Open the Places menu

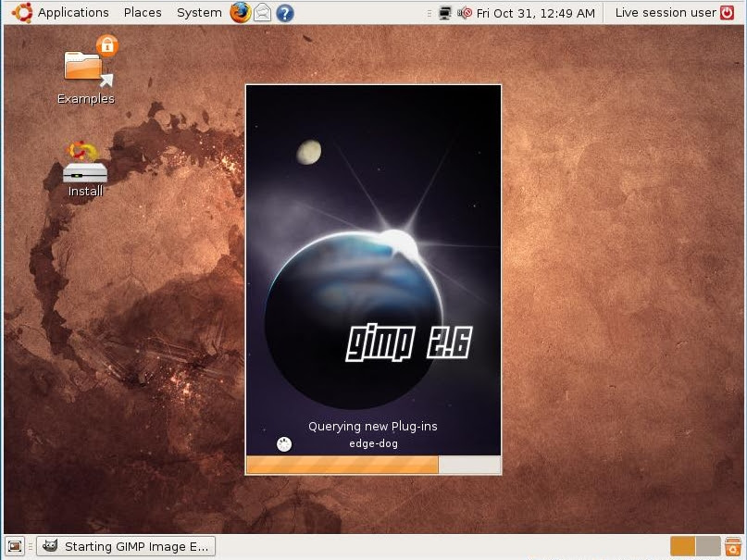pyautogui.click(x=143, y=12)
